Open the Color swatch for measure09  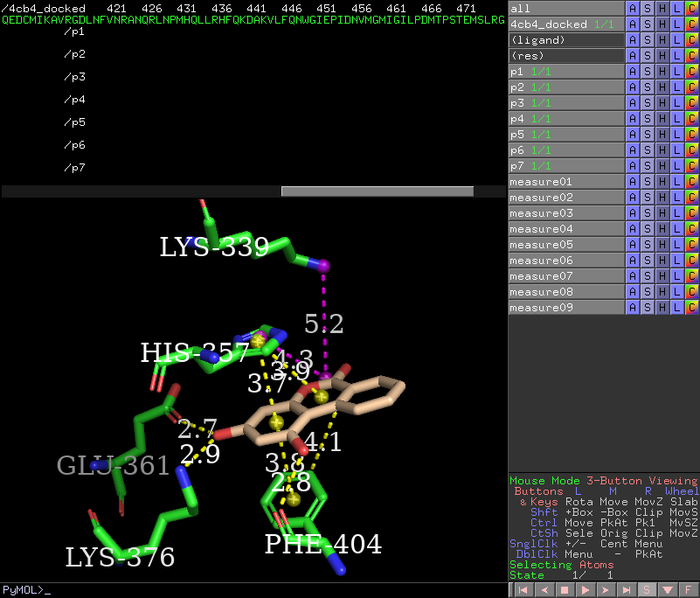click(690, 308)
